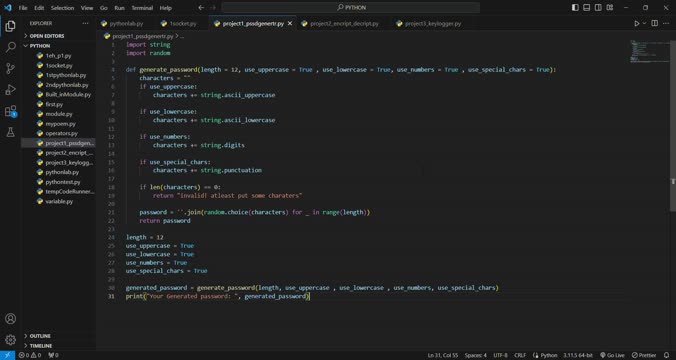The image size is (676, 360).
Task: Toggle secondary side bar visibility
Action: [598, 8]
